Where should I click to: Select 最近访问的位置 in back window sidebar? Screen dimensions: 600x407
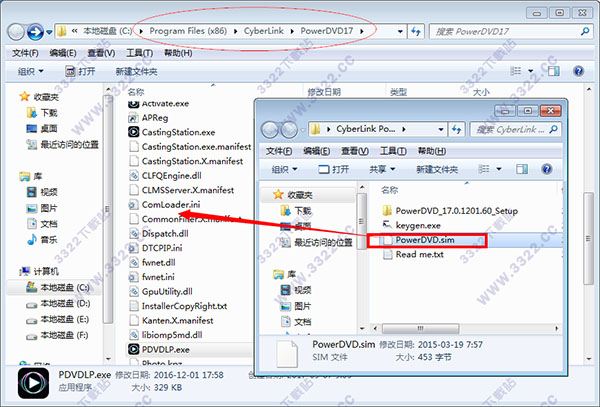pyautogui.click(x=63, y=144)
